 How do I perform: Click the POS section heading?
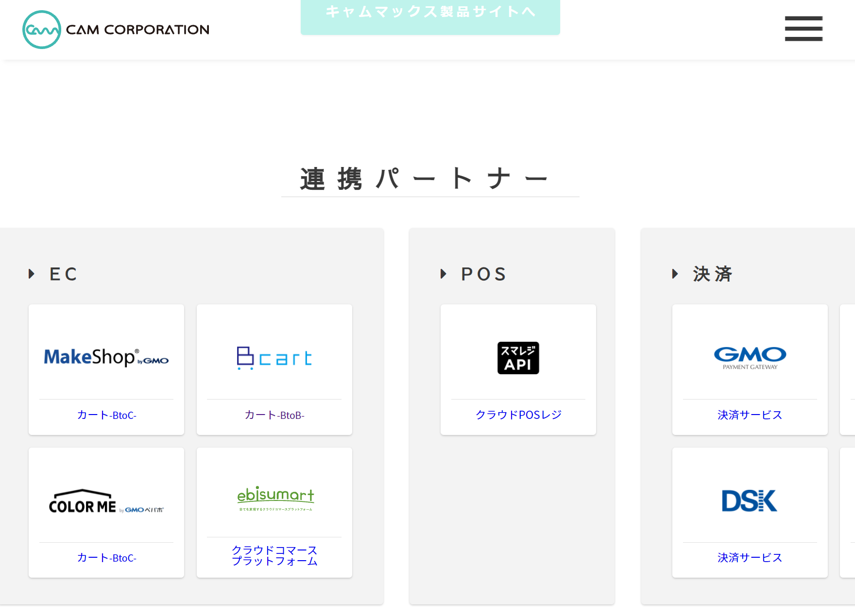[x=484, y=274]
